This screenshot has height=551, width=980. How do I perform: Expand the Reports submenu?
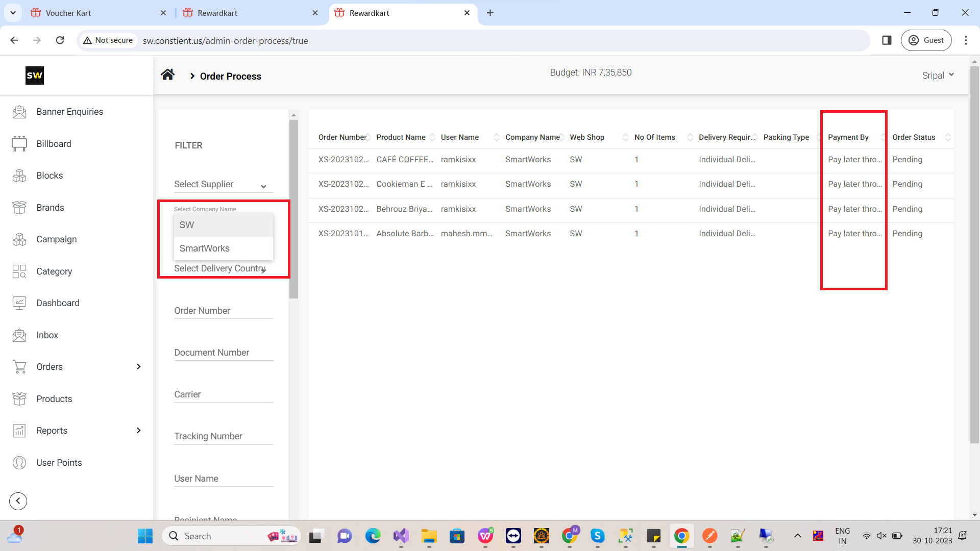click(139, 431)
